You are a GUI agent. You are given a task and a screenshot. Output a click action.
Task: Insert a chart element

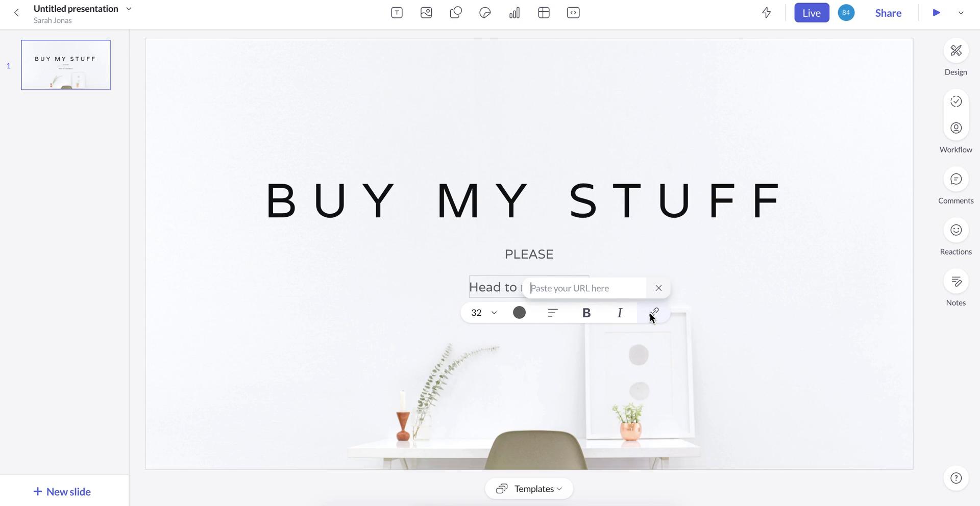(514, 13)
